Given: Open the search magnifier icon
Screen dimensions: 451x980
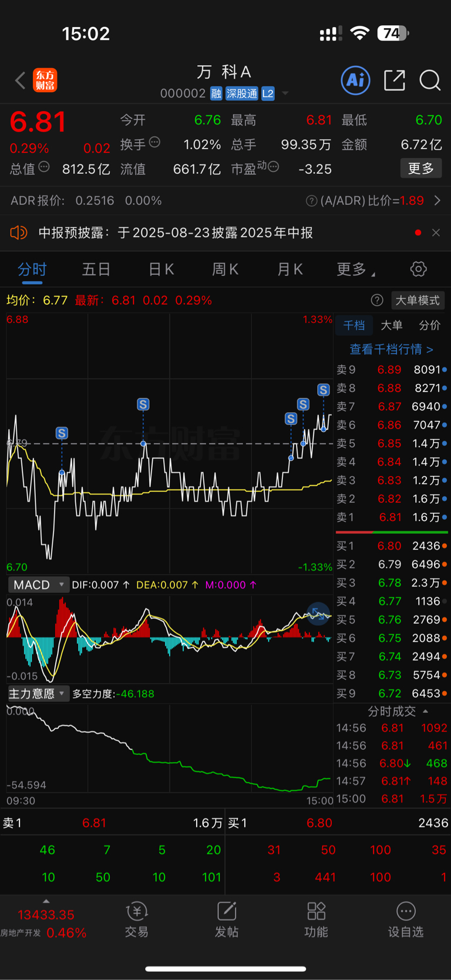Looking at the screenshot, I should (430, 80).
